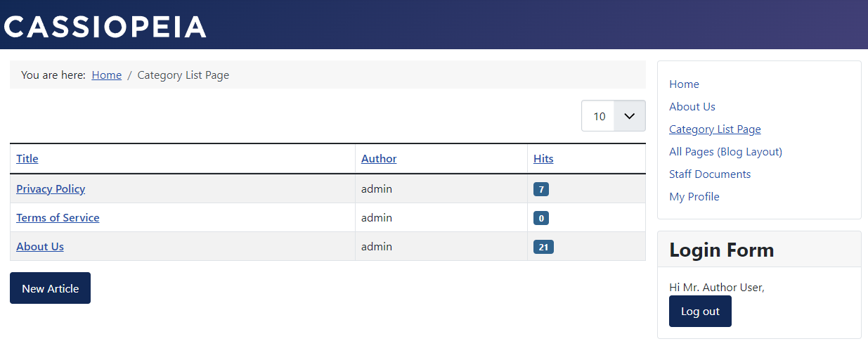Click author admin in About Us row

(377, 246)
